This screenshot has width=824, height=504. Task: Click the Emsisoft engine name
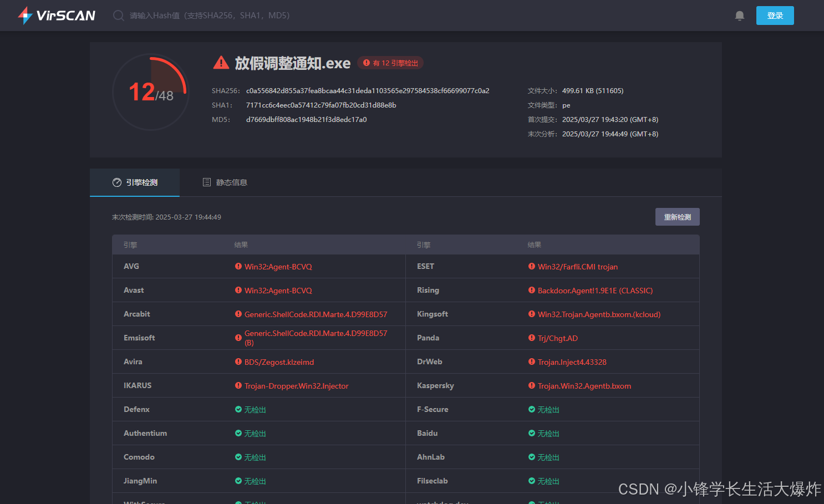click(x=139, y=338)
